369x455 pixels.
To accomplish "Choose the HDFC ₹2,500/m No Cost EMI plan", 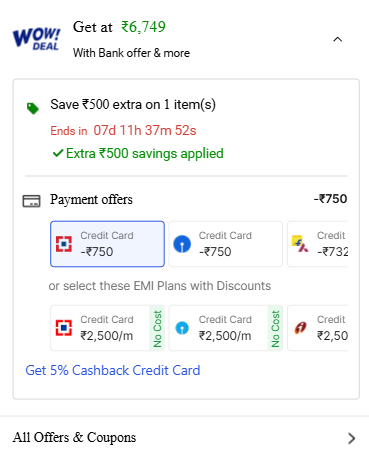I will coord(107,328).
